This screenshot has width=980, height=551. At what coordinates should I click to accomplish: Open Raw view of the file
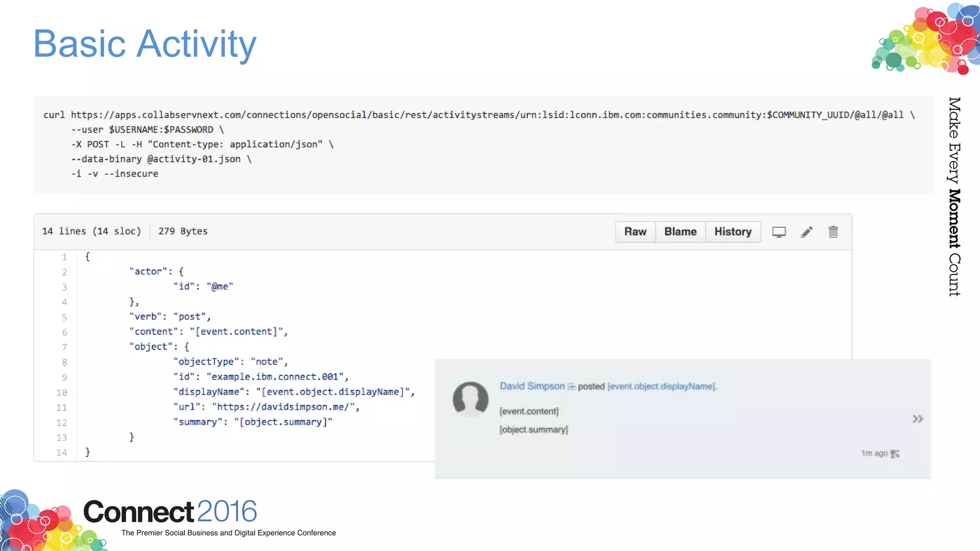point(635,232)
